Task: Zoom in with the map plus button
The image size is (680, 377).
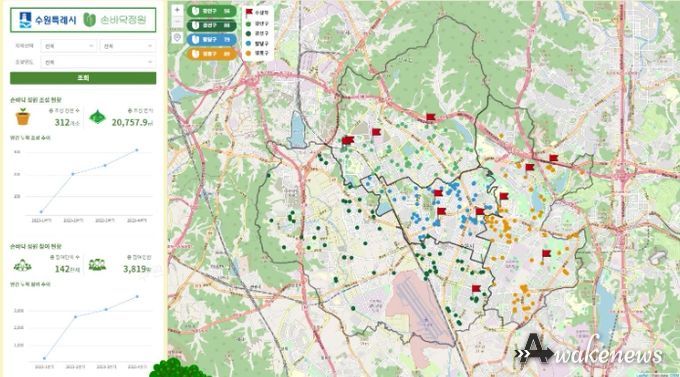Action: tap(177, 10)
